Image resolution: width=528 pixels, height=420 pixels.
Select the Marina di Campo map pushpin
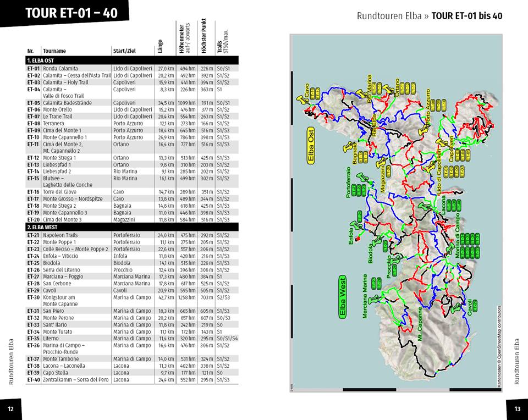pos(450,248)
